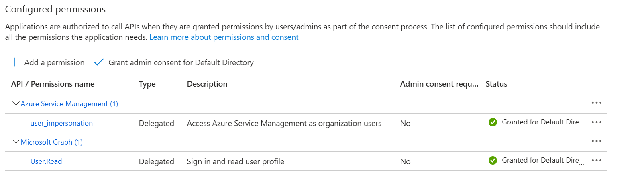Select Delegated type in User.Read row
The width and height of the screenshot is (644, 190).
(157, 161)
